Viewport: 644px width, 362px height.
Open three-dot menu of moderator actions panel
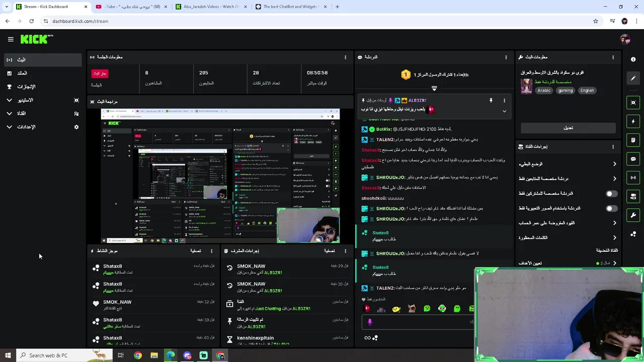(345, 251)
